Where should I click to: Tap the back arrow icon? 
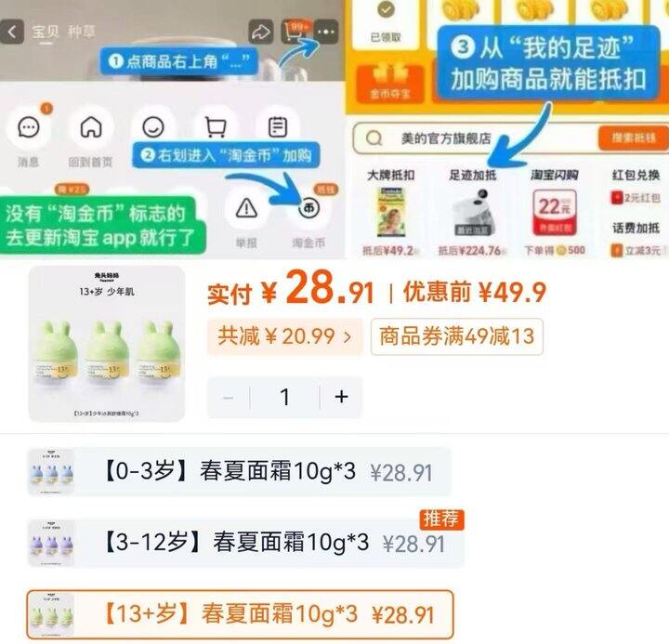point(11,32)
